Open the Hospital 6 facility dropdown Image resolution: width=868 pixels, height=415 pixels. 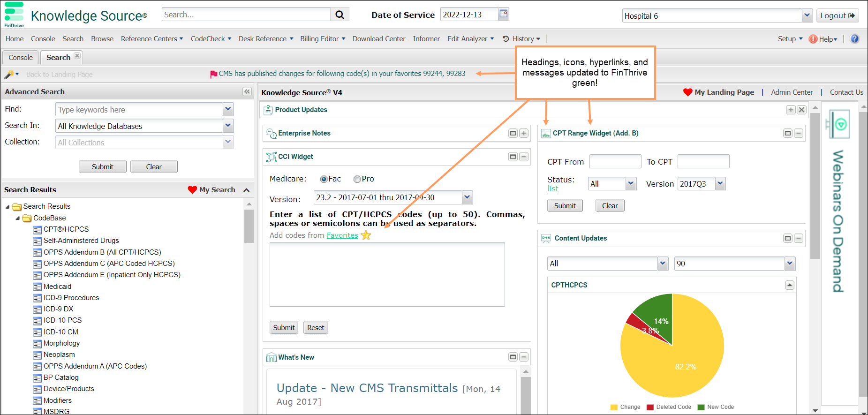tap(807, 15)
